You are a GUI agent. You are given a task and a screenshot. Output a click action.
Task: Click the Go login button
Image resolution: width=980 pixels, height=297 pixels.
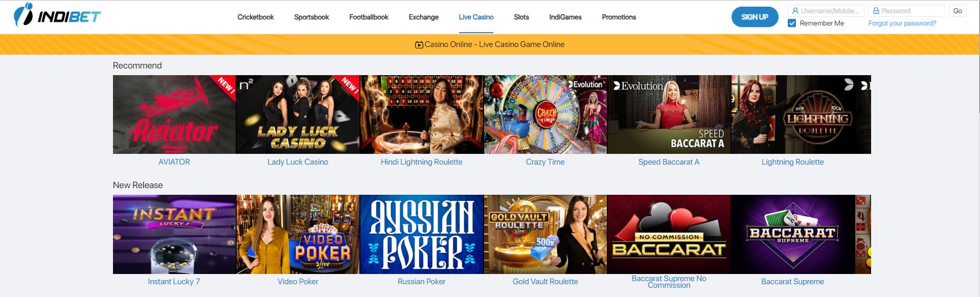[958, 11]
